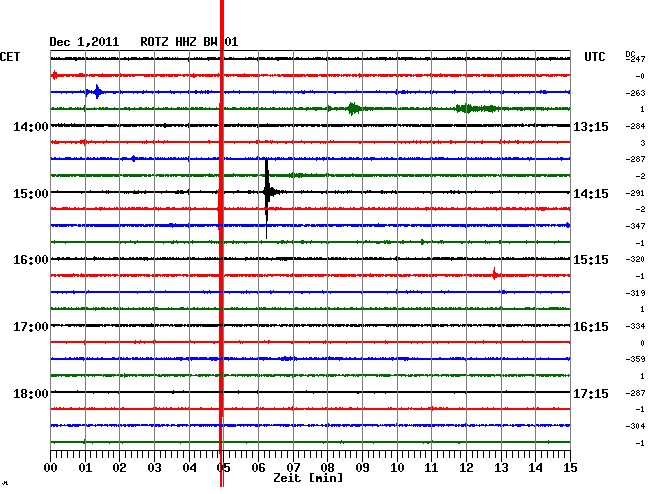Click the DC offset value "-347"

[635, 226]
